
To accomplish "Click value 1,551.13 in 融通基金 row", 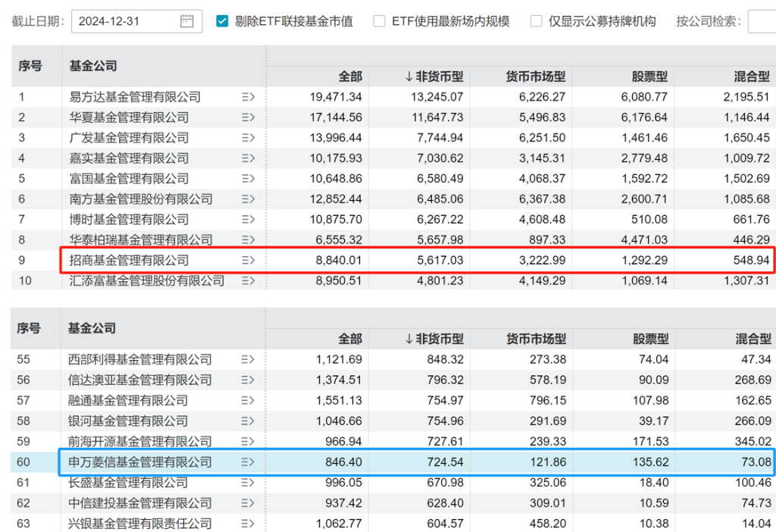I will tap(339, 400).
